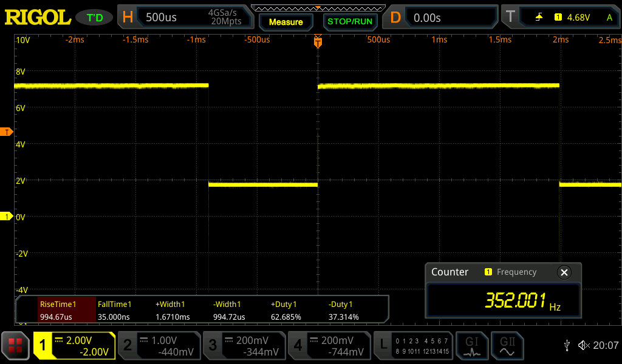Click the channel 1 ground level marker
622x364 pixels.
point(6,217)
